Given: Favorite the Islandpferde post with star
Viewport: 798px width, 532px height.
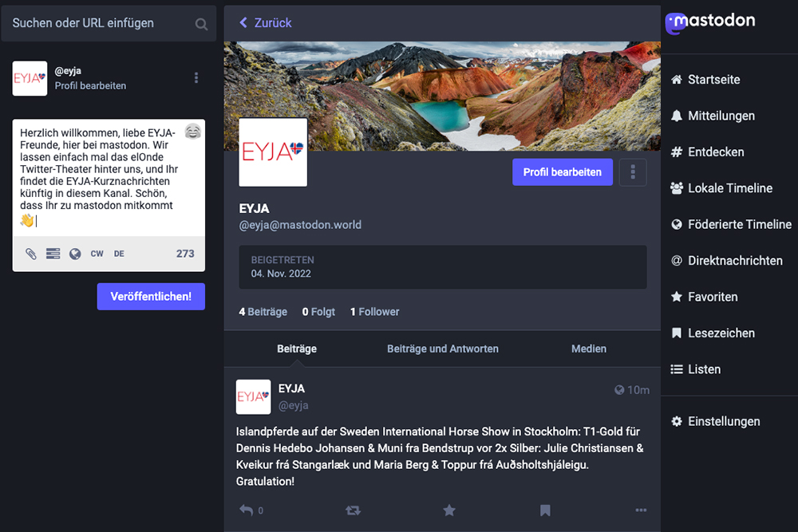Looking at the screenshot, I should click(x=448, y=510).
